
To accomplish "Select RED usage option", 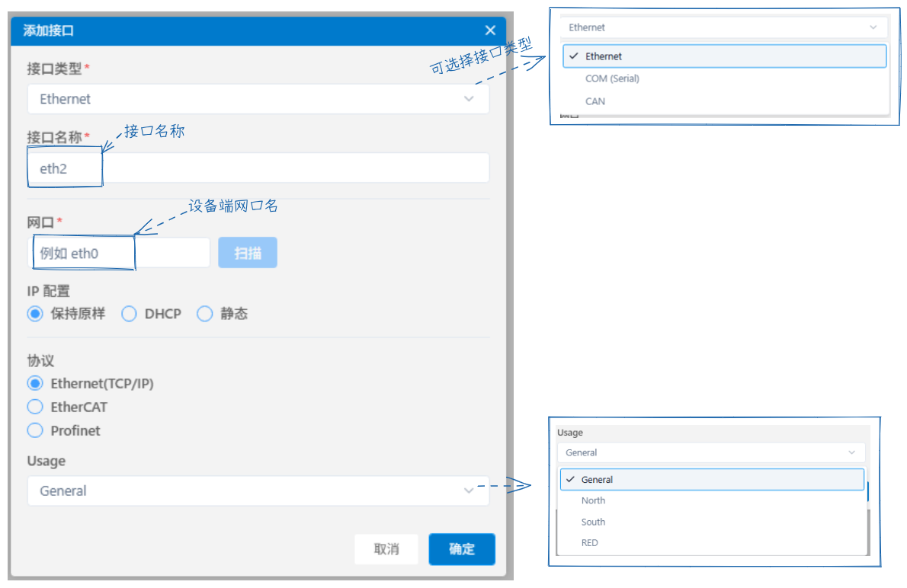I will click(712, 543).
